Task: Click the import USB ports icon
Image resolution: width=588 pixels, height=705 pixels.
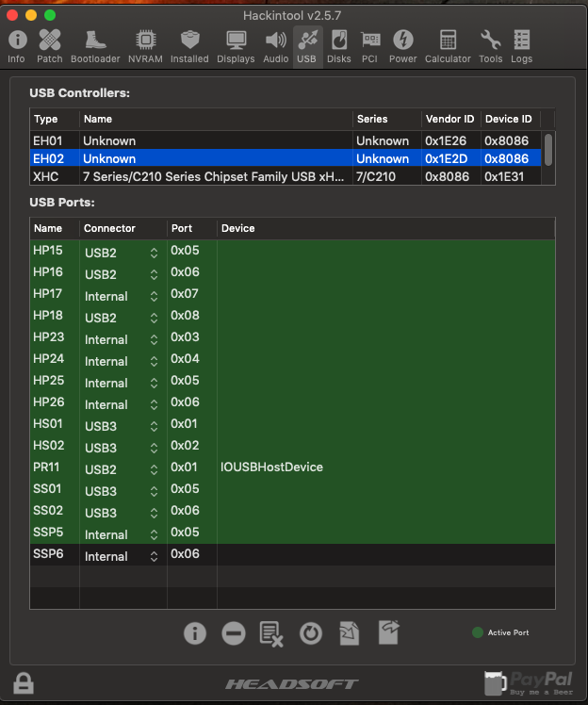Action: [350, 633]
